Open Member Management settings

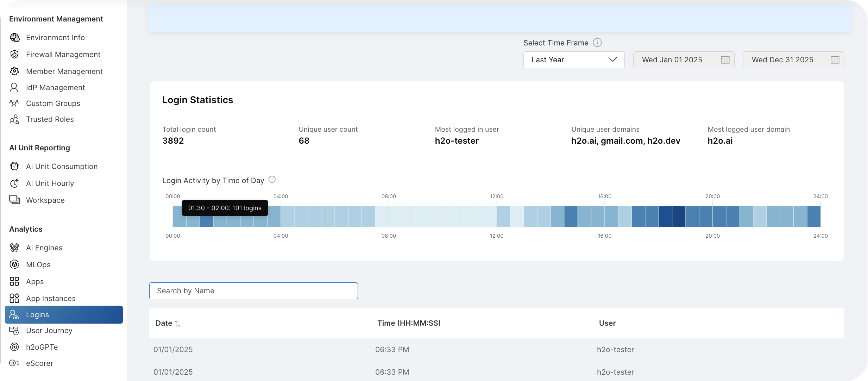(x=64, y=71)
